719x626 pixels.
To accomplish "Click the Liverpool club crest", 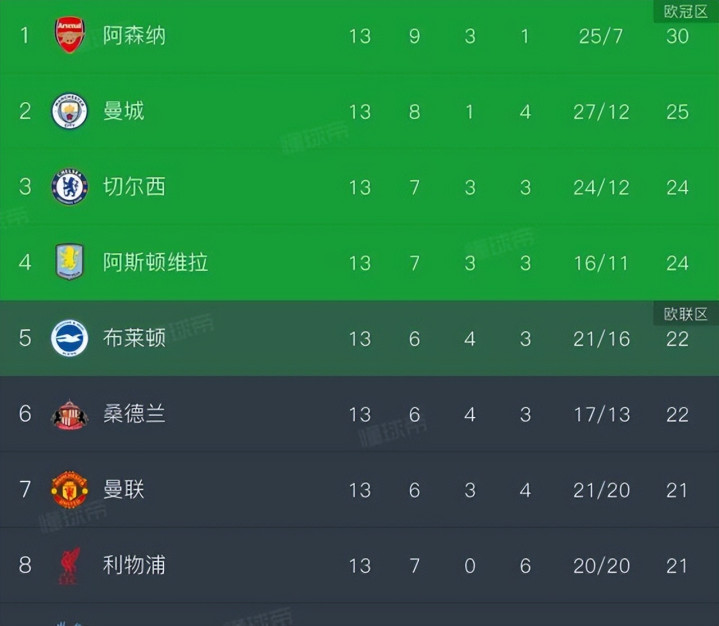I will 70,566.
